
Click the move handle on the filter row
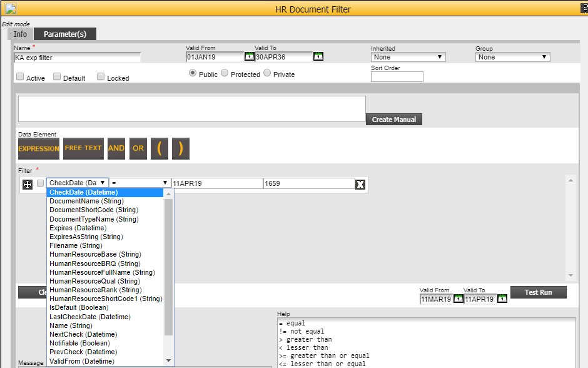26,184
